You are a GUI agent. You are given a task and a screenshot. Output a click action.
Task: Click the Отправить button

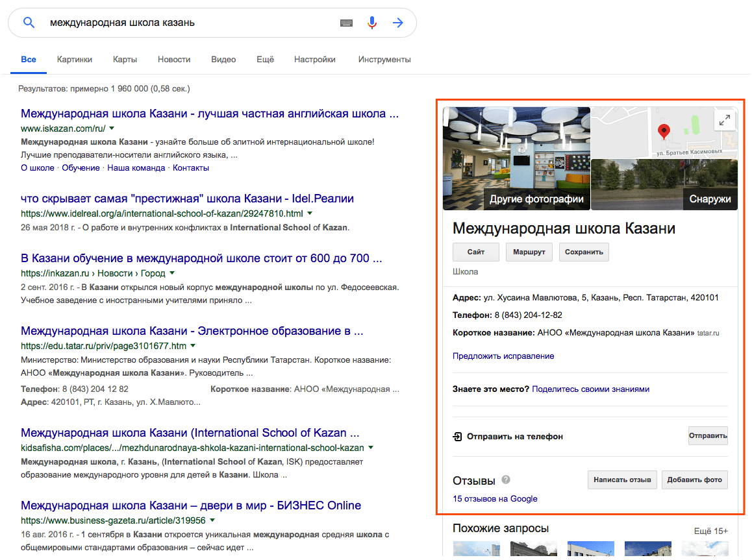708,436
